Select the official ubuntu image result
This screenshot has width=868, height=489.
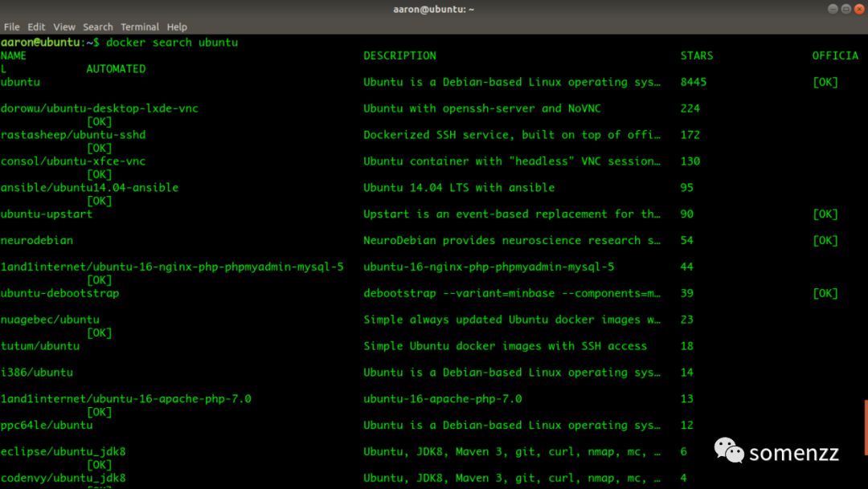20,81
